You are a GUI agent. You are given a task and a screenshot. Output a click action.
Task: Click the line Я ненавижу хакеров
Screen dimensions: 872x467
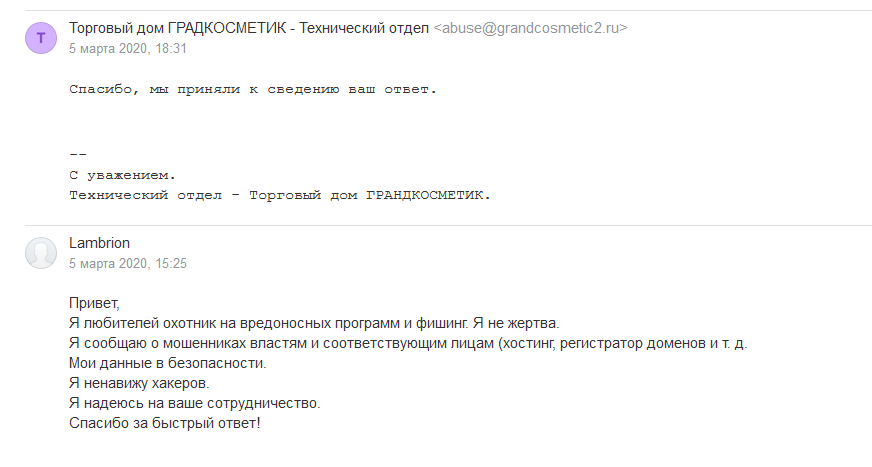[139, 383]
